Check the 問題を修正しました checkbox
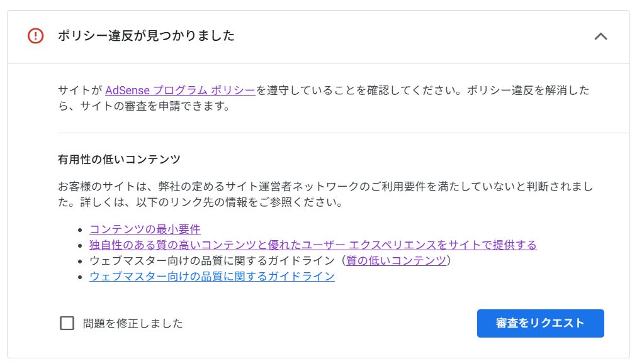Screen dimensions: 637x364 [67, 323]
